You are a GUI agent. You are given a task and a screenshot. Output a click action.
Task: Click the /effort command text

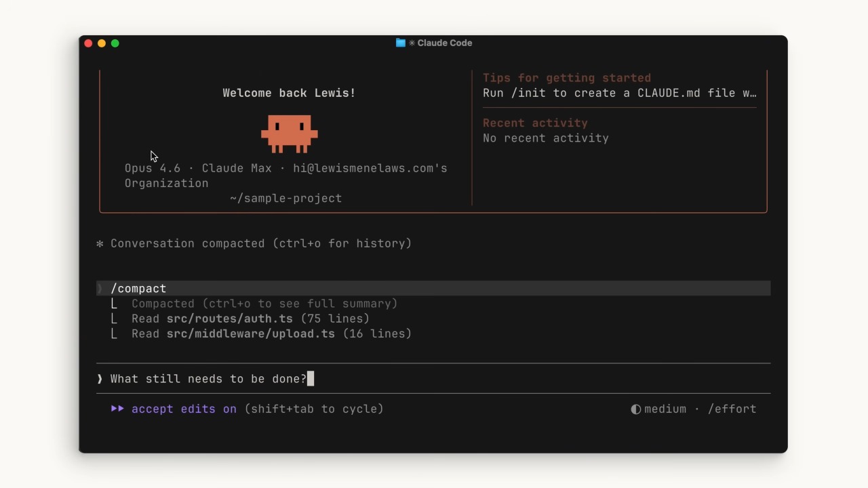(732, 409)
